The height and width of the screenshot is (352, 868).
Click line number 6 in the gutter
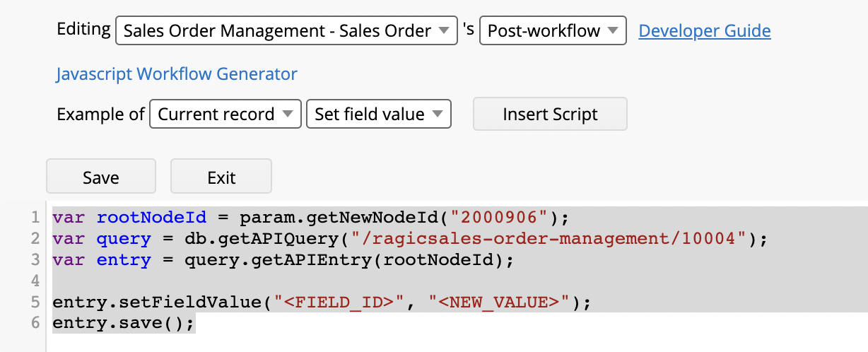tap(35, 324)
